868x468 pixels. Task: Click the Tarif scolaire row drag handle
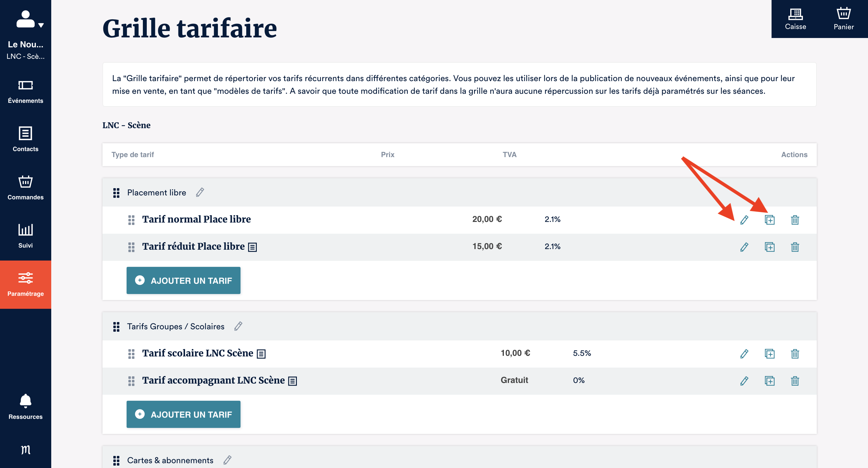pyautogui.click(x=131, y=354)
